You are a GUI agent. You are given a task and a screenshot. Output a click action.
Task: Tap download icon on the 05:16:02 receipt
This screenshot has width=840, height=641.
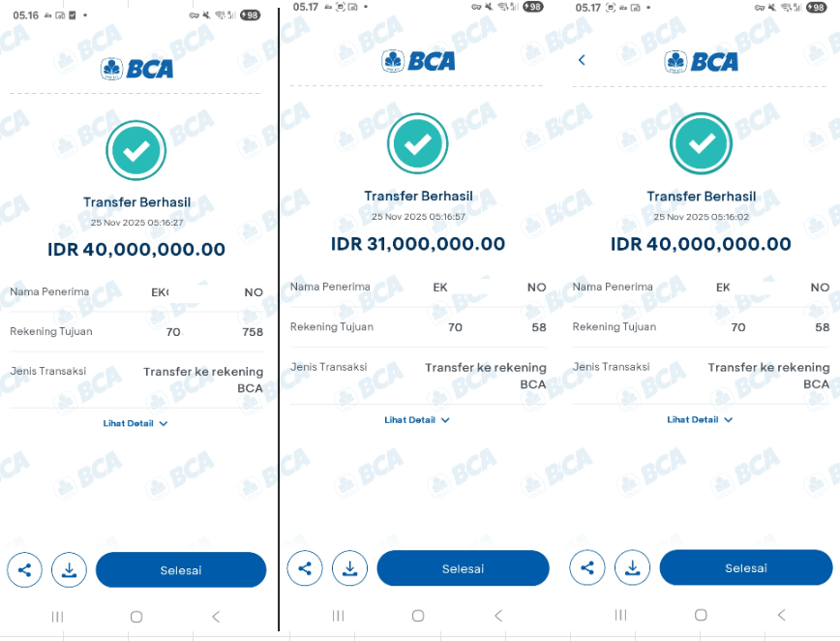point(632,567)
